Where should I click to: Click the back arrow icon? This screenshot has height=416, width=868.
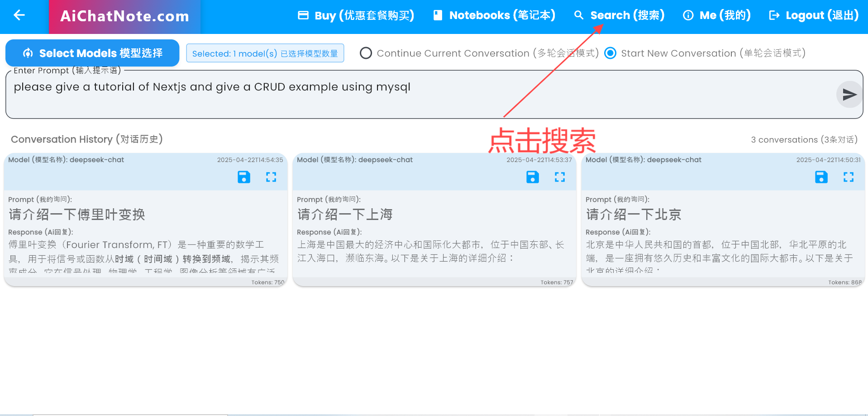pos(19,15)
